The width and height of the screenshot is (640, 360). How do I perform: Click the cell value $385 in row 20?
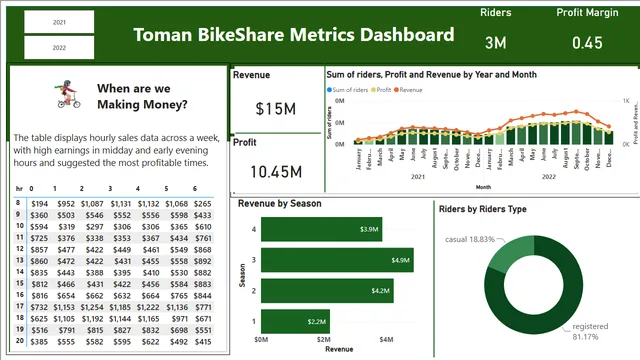click(x=39, y=342)
